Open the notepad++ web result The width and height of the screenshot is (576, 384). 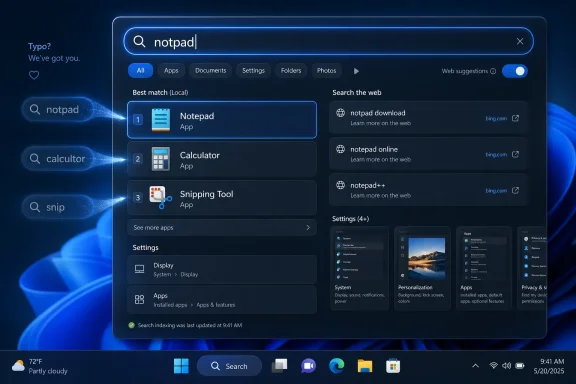pyautogui.click(x=428, y=190)
